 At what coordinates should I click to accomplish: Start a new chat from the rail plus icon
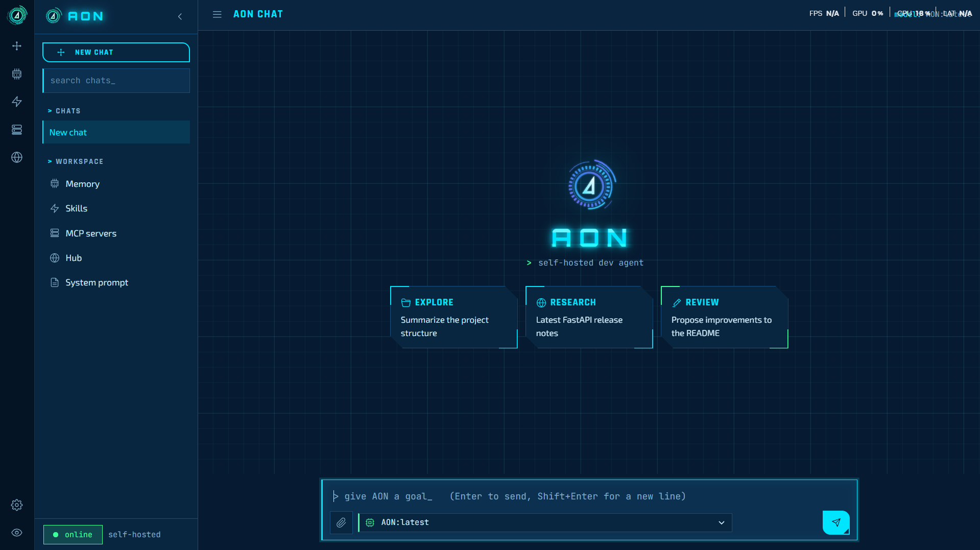(x=17, y=46)
